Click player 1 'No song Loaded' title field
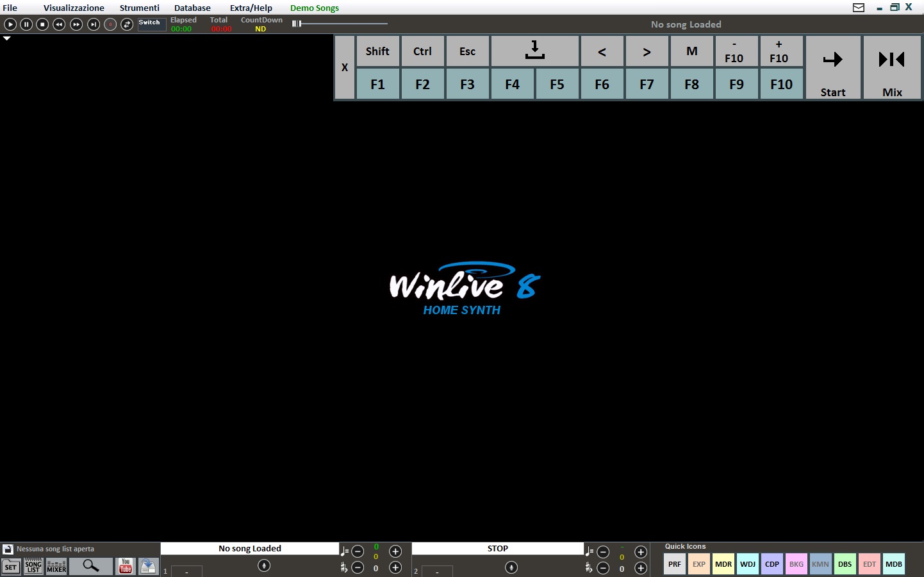924x577 pixels. coord(250,549)
